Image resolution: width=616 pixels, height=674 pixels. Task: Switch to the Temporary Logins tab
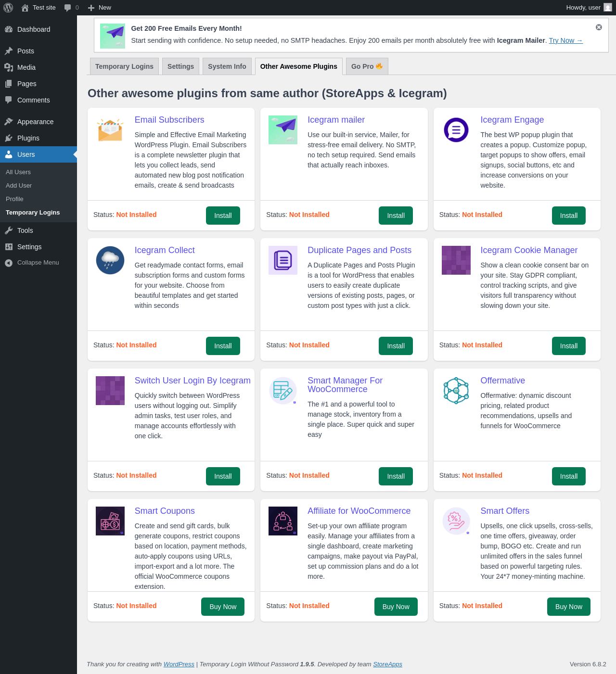tap(124, 66)
